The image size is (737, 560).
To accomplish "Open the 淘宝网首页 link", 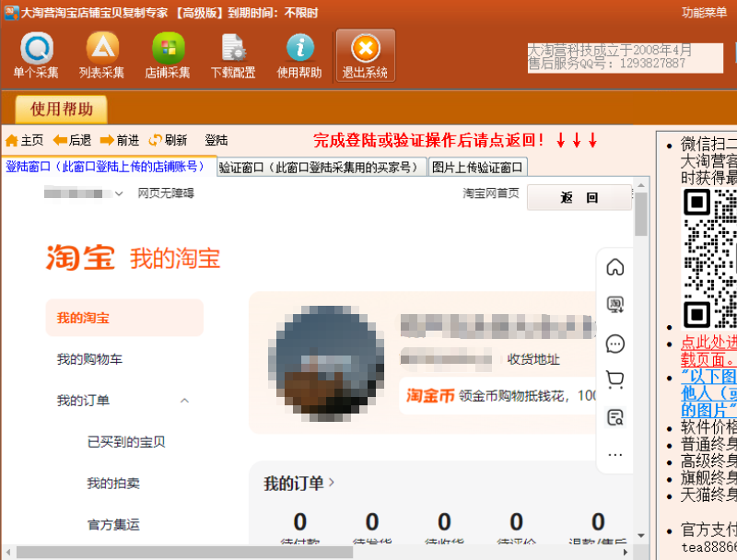I will tap(490, 193).
